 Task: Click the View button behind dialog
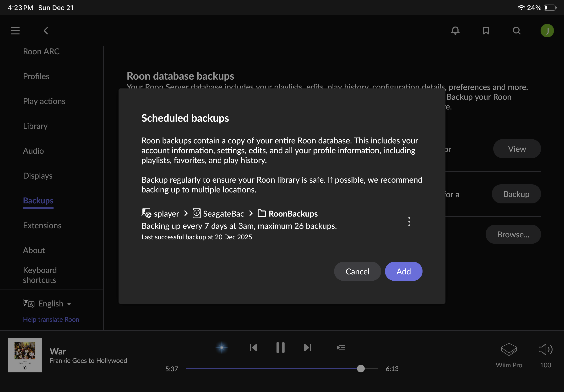[517, 149]
